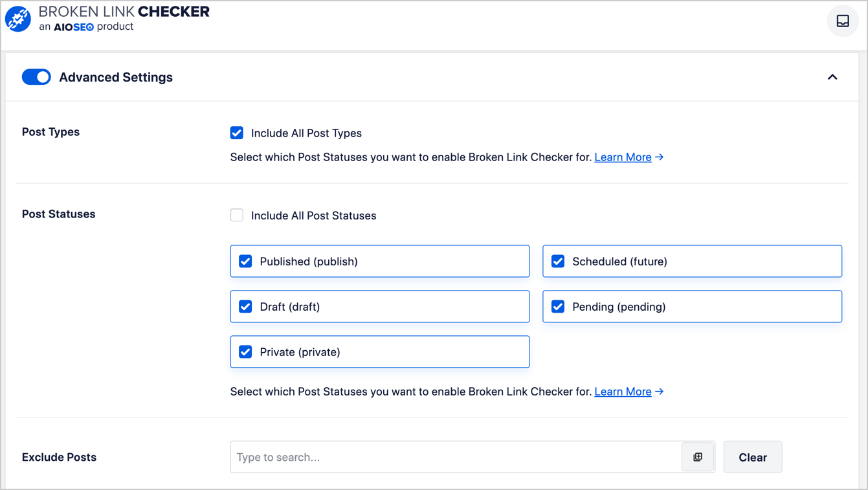Click the AIOSEO brand logo text

(73, 27)
